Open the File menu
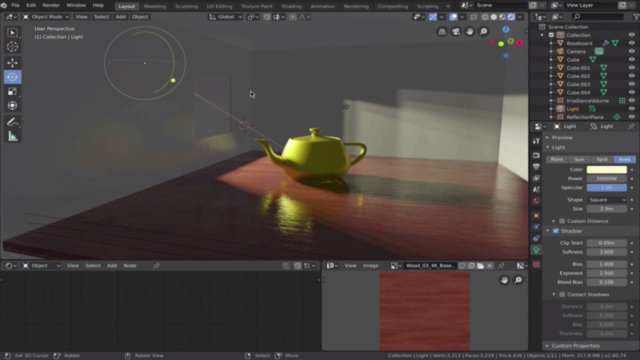Viewport: 640px width, 360px height. (x=16, y=5)
